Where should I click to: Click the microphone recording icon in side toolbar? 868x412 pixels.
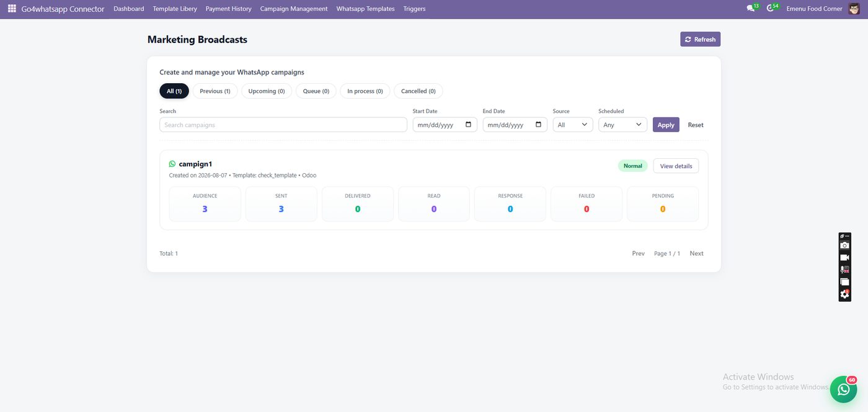(844, 269)
